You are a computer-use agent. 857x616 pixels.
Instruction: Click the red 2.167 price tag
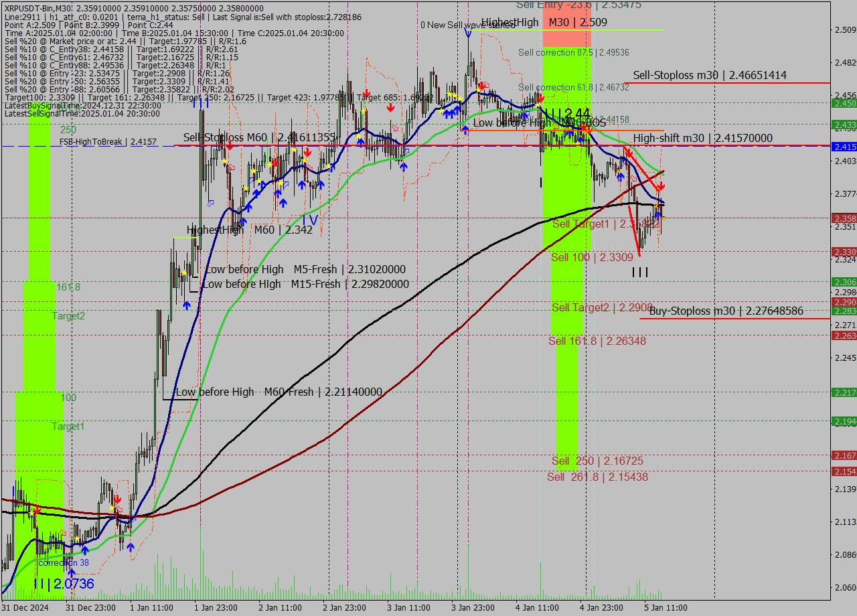pyautogui.click(x=844, y=455)
